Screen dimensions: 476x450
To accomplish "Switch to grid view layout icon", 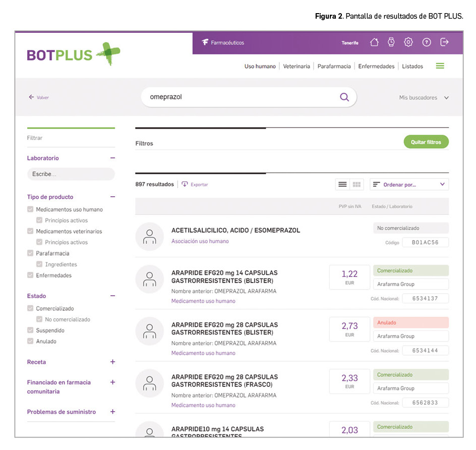I will (357, 185).
